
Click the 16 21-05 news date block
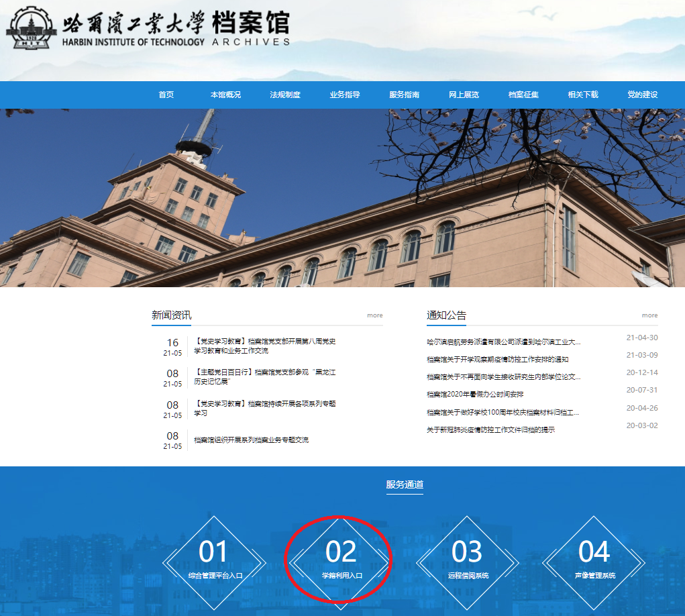(172, 347)
